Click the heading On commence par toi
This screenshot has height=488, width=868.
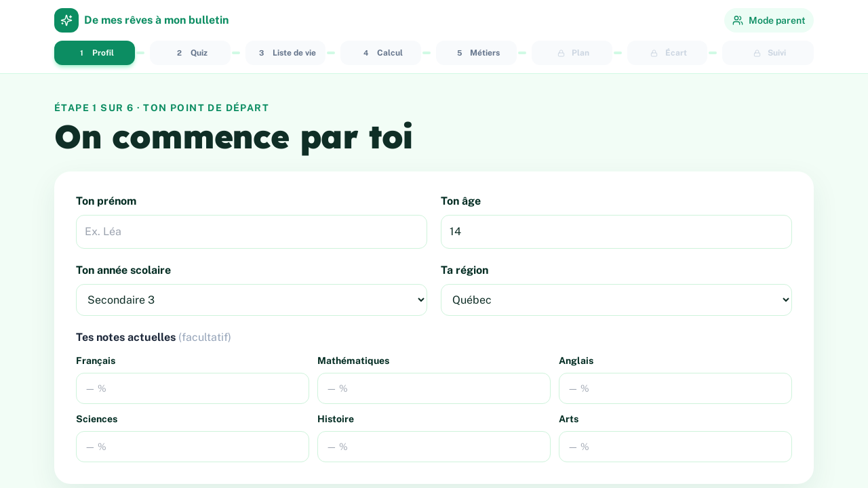(x=233, y=138)
